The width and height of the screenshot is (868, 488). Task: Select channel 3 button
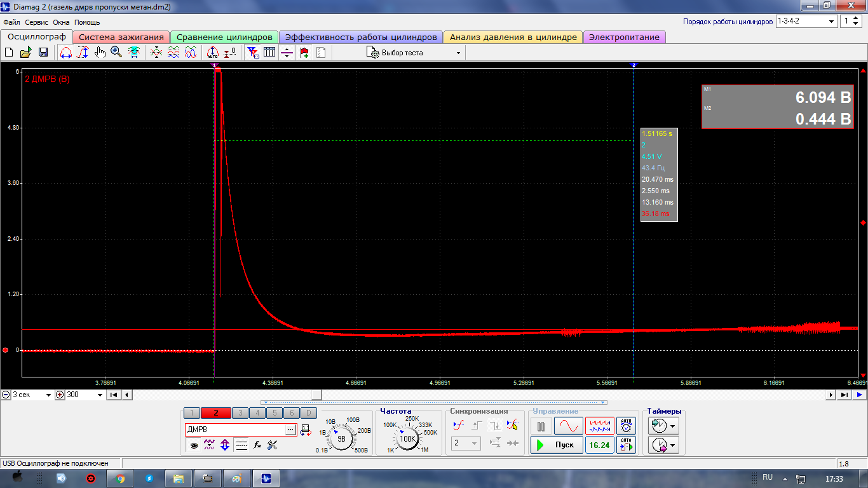coord(240,413)
